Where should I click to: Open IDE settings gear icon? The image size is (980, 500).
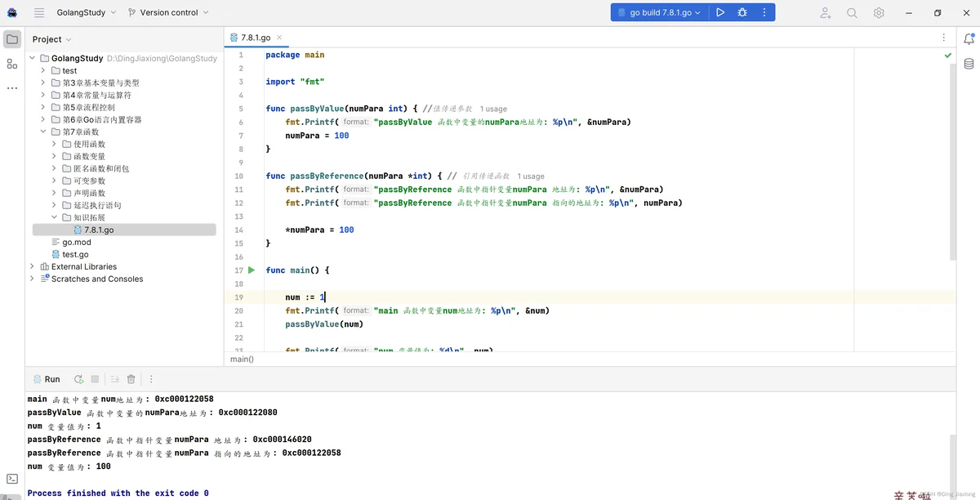pyautogui.click(x=879, y=12)
